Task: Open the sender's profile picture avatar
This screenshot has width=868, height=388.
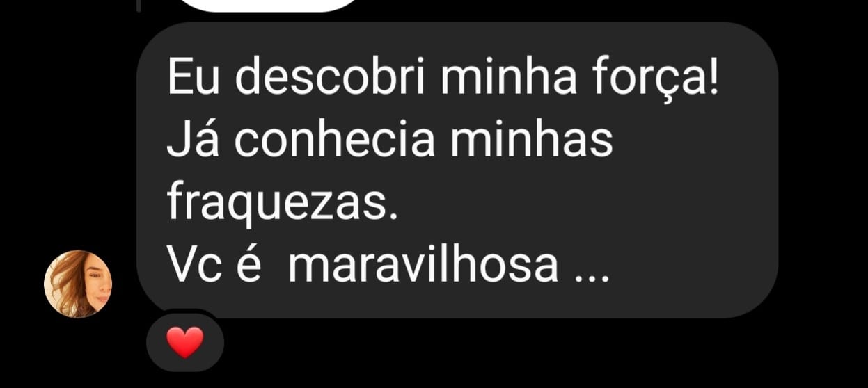Action: (x=78, y=284)
